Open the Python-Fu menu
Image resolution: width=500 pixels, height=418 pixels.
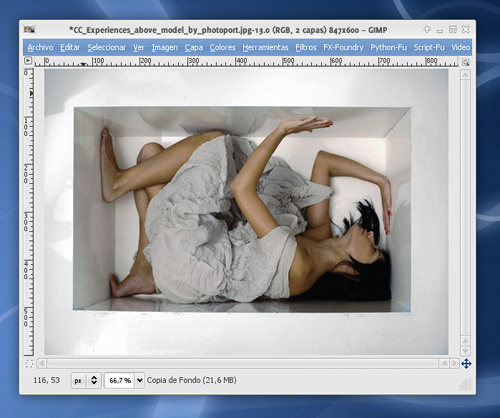388,47
